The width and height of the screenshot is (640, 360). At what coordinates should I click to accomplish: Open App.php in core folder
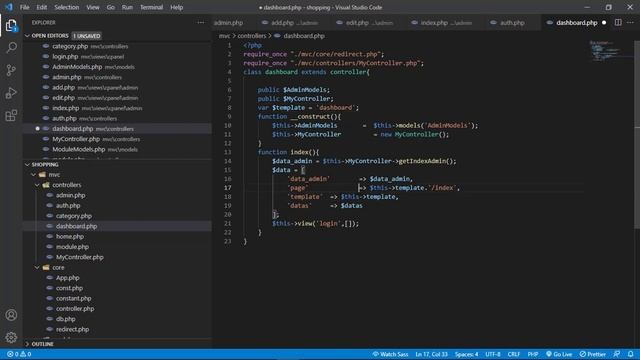coord(118,278)
